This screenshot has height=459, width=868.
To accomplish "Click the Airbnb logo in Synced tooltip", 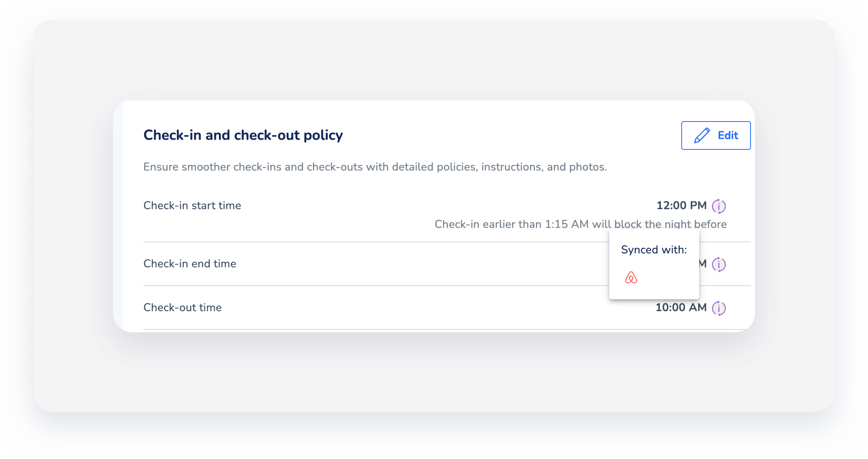I will pyautogui.click(x=631, y=277).
